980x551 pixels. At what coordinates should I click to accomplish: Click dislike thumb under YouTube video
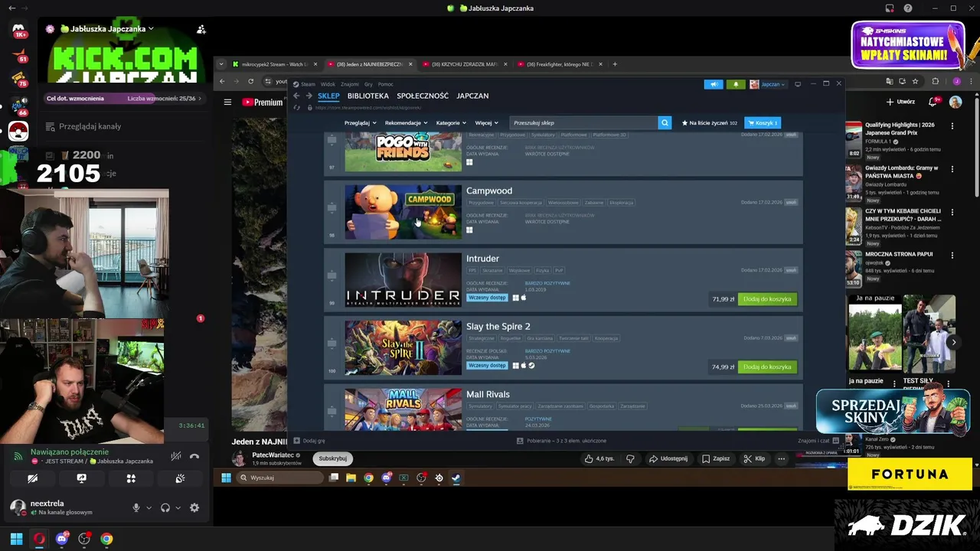click(630, 458)
